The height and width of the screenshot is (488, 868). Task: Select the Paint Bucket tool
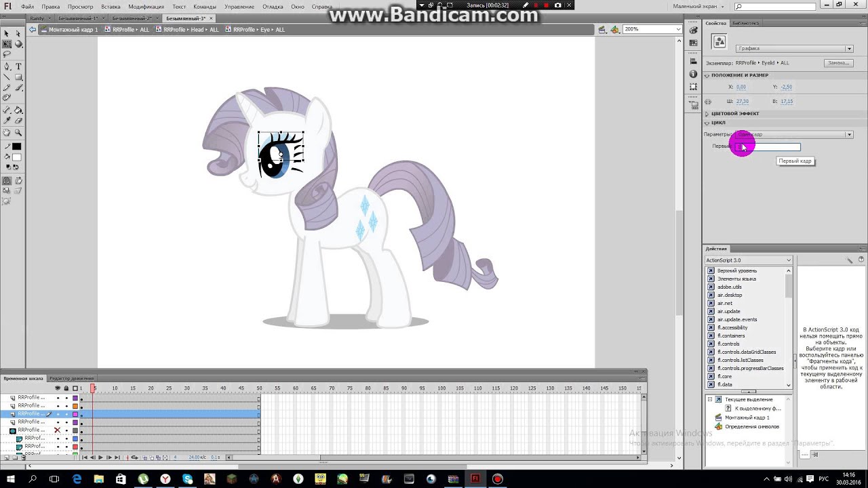point(18,110)
